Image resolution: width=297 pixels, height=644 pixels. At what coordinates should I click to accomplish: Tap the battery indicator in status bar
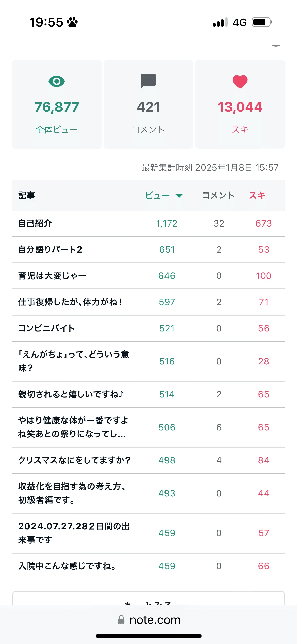point(262,22)
